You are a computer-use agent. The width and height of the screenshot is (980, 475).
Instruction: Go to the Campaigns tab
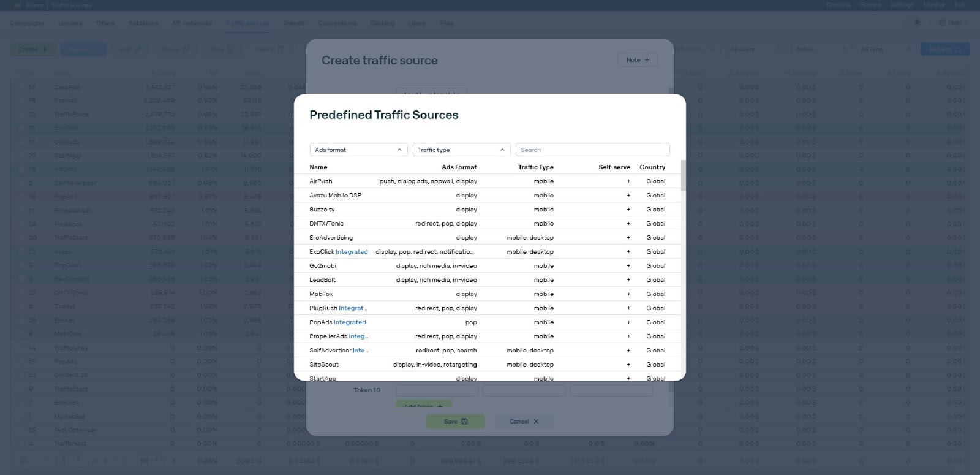27,23
